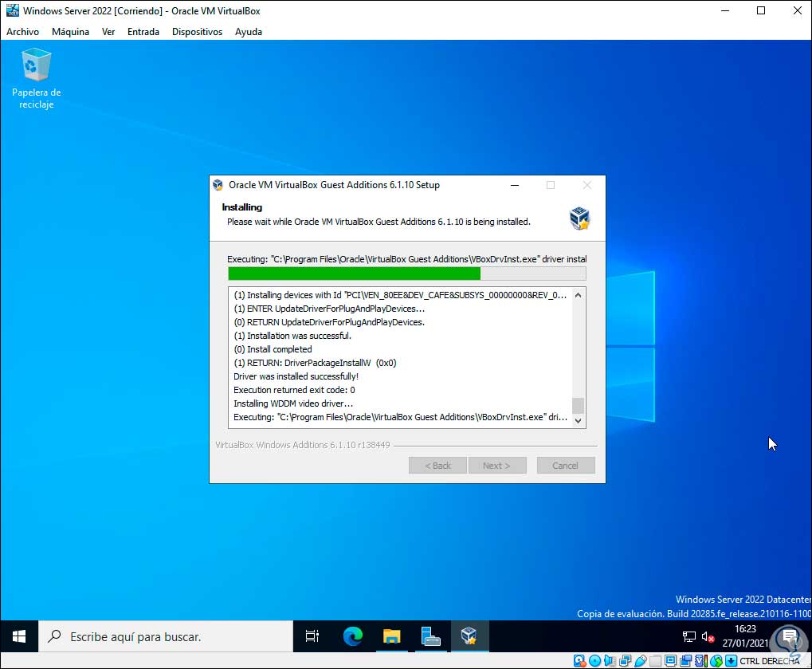Viewport: 812px width, 669px height.
Task: Open the Ver menu
Action: pyautogui.click(x=108, y=32)
